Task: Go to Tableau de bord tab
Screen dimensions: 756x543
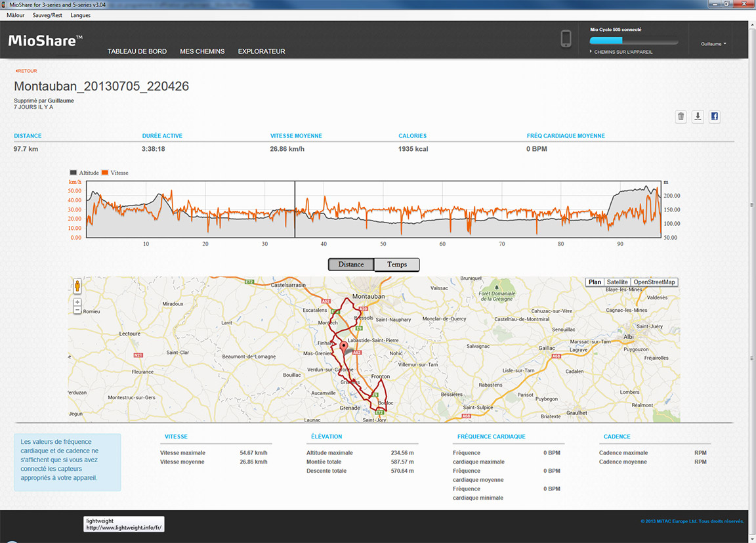Action: pyautogui.click(x=137, y=51)
